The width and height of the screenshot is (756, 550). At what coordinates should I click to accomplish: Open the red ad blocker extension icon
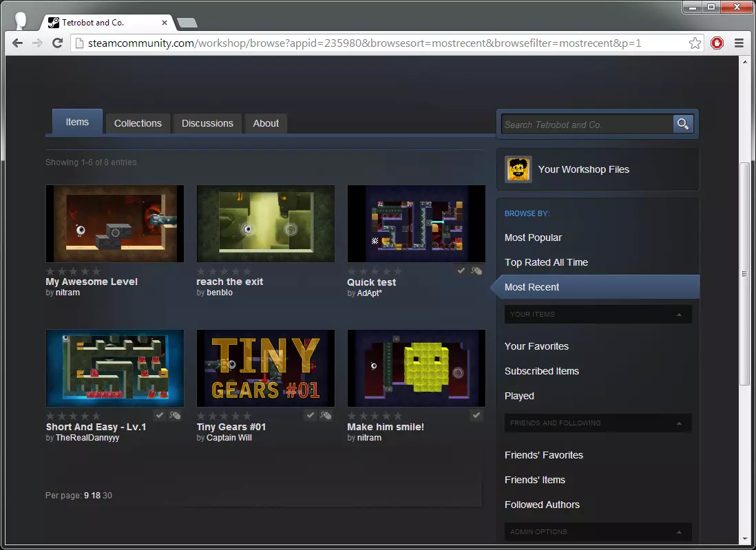click(717, 43)
